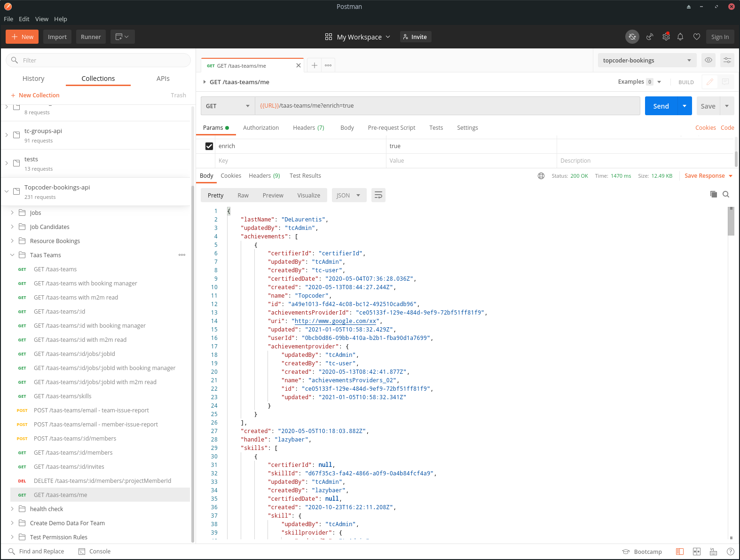Viewport: 740px width, 560px height.
Task: Open tab options three-dots icon
Action: click(x=328, y=65)
